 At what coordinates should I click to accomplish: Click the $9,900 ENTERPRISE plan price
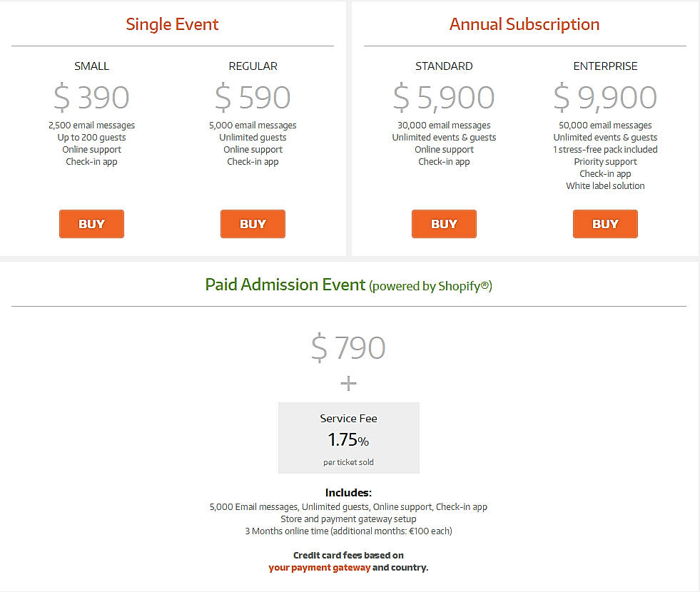tap(605, 96)
